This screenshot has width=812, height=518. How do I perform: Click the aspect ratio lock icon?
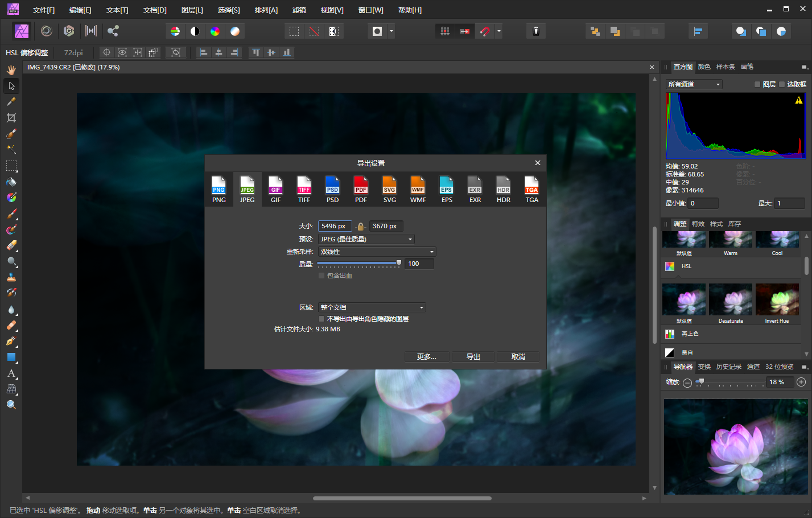(360, 227)
